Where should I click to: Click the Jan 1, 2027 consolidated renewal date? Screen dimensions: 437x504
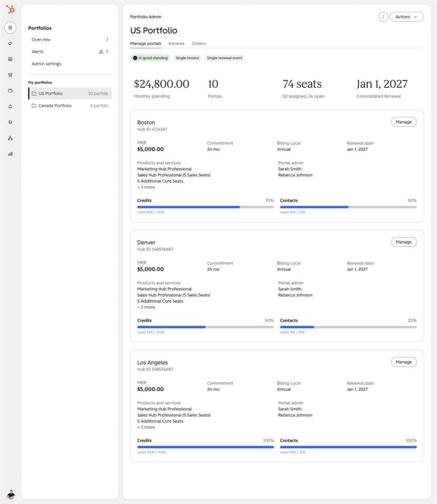pos(382,84)
